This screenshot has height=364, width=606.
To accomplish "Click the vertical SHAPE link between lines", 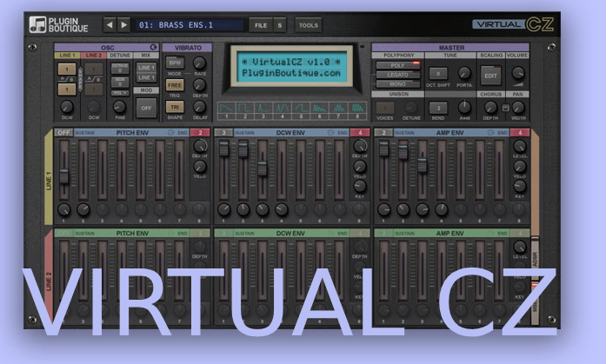I will click(80, 80).
